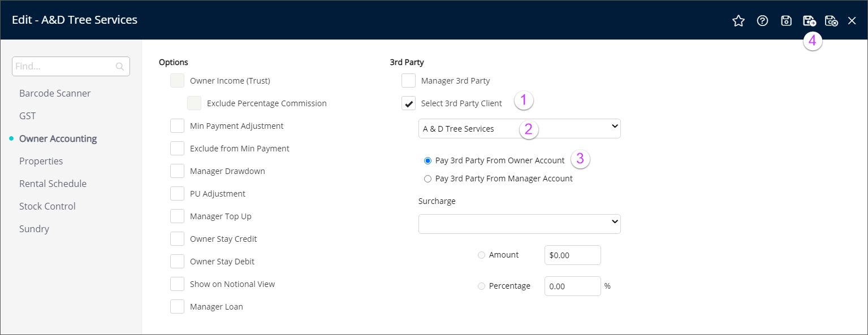
Task: Enable the Manager Loan checkbox
Action: pos(178,307)
